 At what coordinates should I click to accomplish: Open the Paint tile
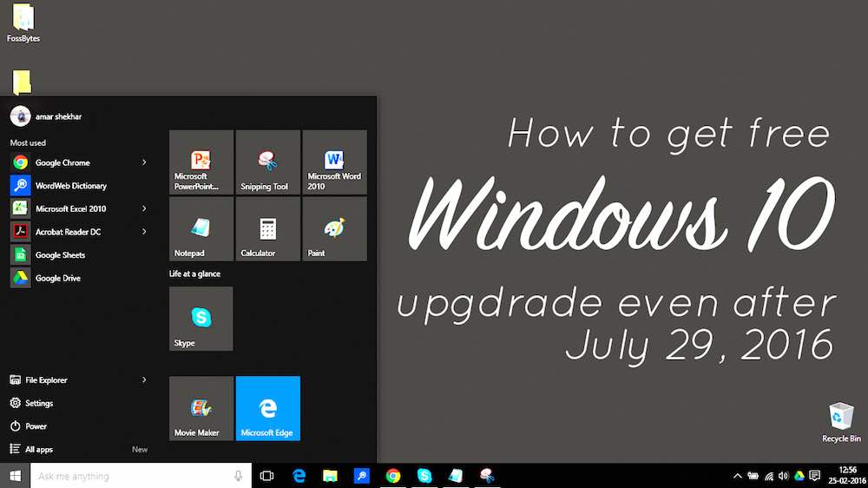pos(334,228)
